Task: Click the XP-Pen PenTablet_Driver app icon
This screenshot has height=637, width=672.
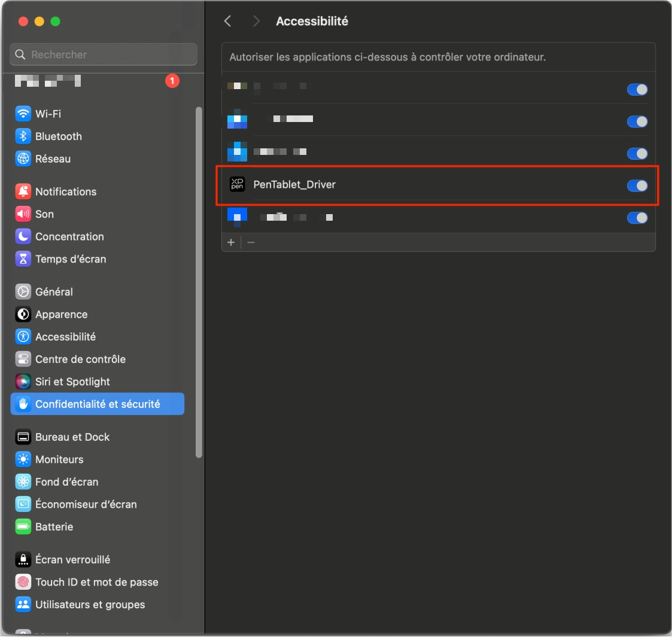Action: [238, 184]
